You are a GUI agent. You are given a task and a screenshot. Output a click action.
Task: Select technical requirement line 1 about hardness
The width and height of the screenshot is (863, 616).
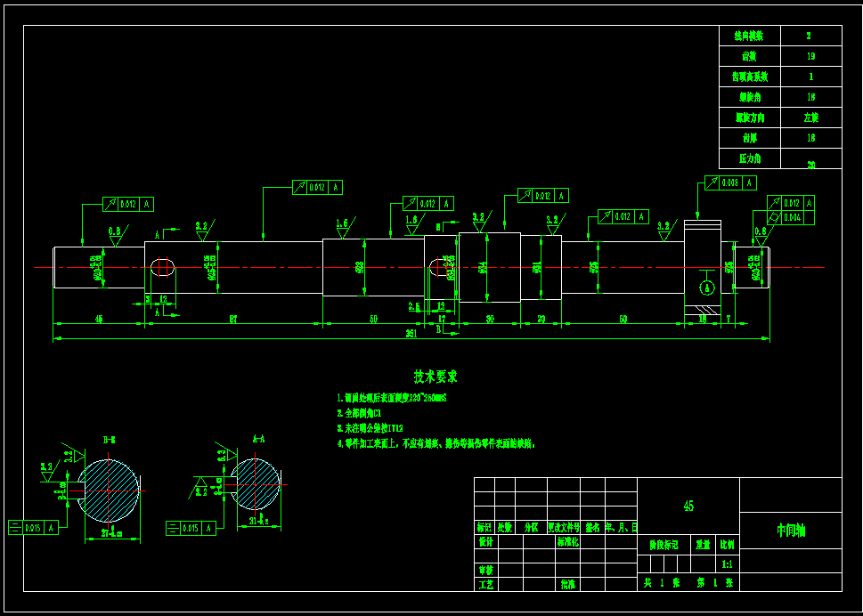[392, 398]
